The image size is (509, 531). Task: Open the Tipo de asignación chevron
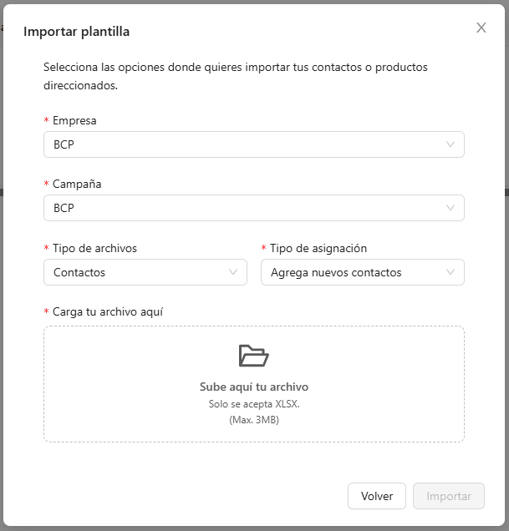click(x=450, y=272)
